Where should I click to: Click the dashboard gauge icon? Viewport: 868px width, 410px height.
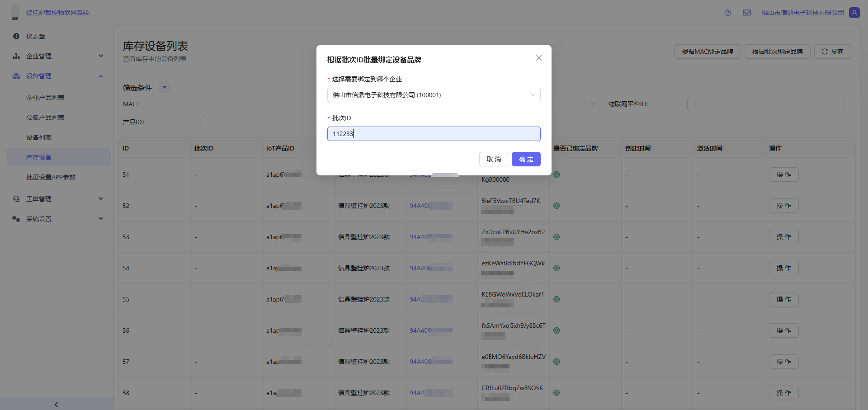pos(16,36)
